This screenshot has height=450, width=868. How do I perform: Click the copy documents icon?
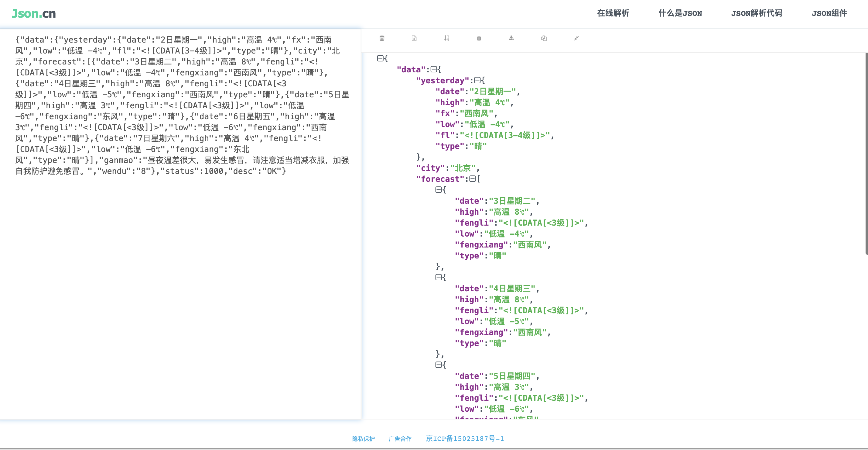tap(544, 38)
